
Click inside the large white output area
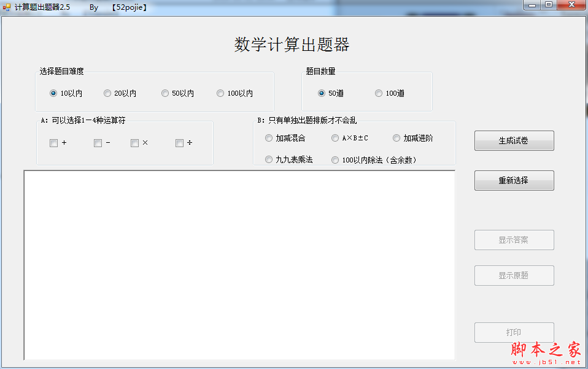coord(239,265)
